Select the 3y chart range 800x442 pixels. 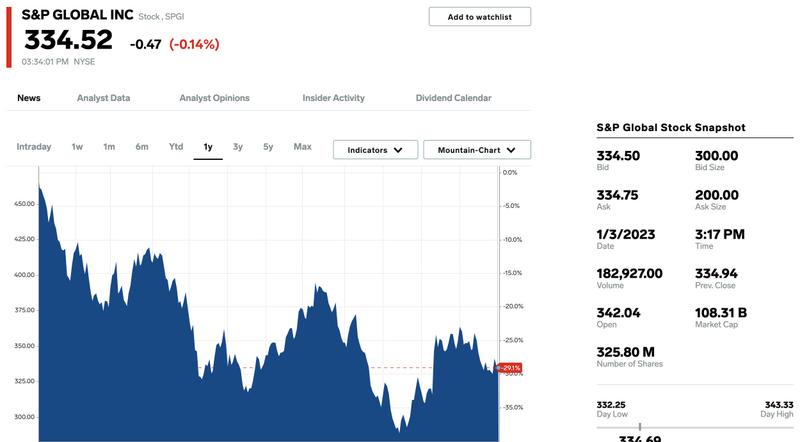[x=238, y=146]
